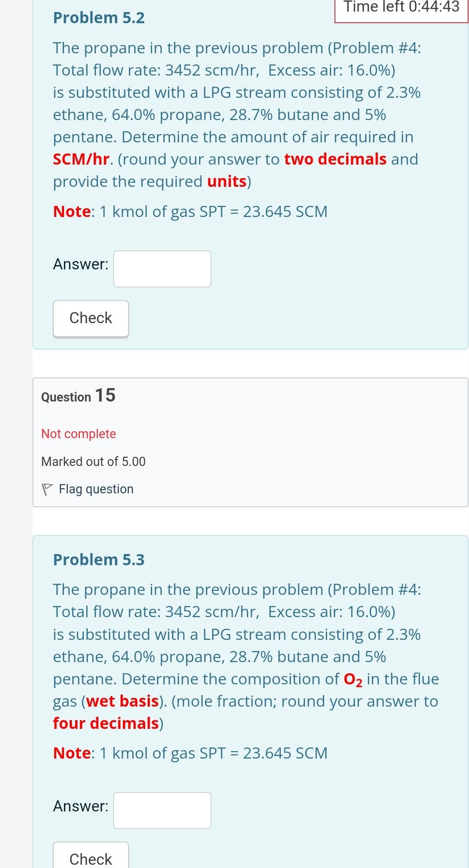Click inside the Problem 5.3 answer field
The image size is (469, 868).
point(161,810)
